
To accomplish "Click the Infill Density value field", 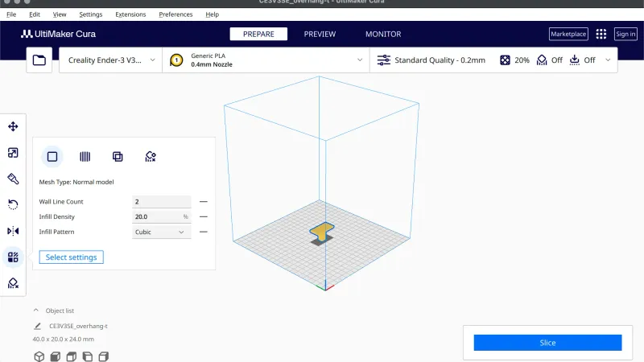I will 162,216.
